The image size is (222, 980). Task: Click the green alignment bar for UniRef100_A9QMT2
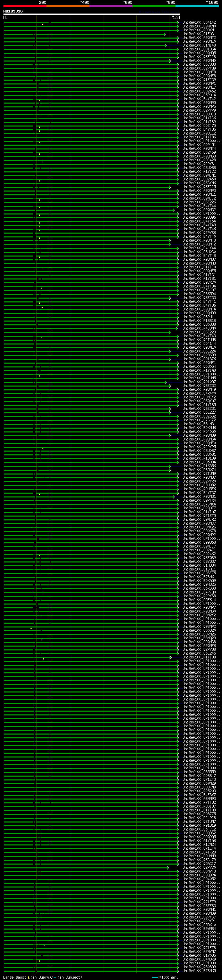click(x=90, y=38)
